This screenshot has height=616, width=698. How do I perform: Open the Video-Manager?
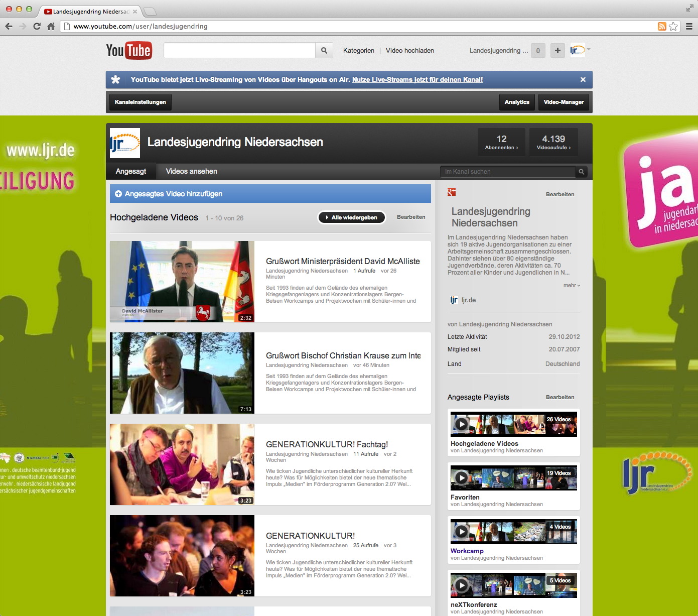(564, 102)
